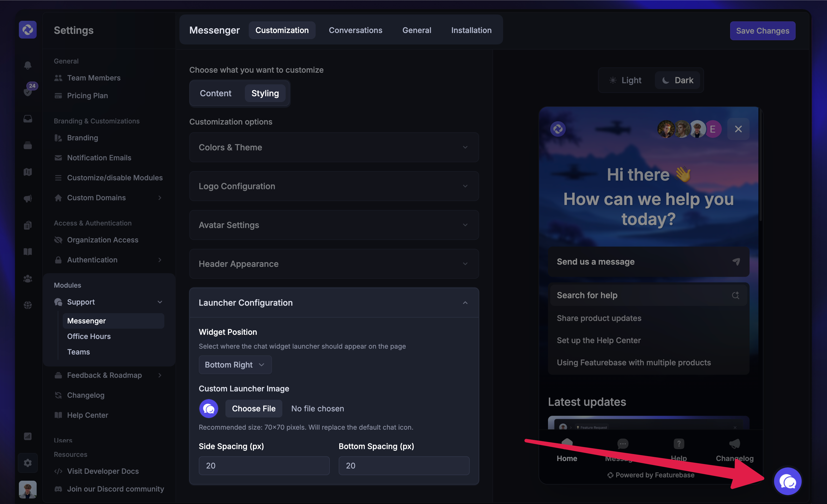Click the Save Changes button

coord(762,31)
